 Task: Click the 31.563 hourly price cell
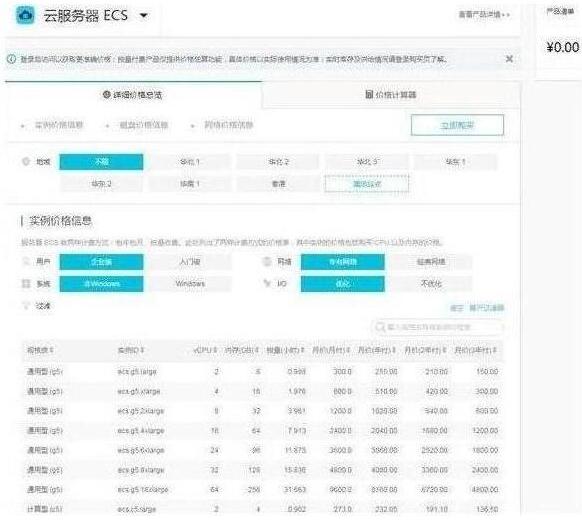pyautogui.click(x=295, y=490)
